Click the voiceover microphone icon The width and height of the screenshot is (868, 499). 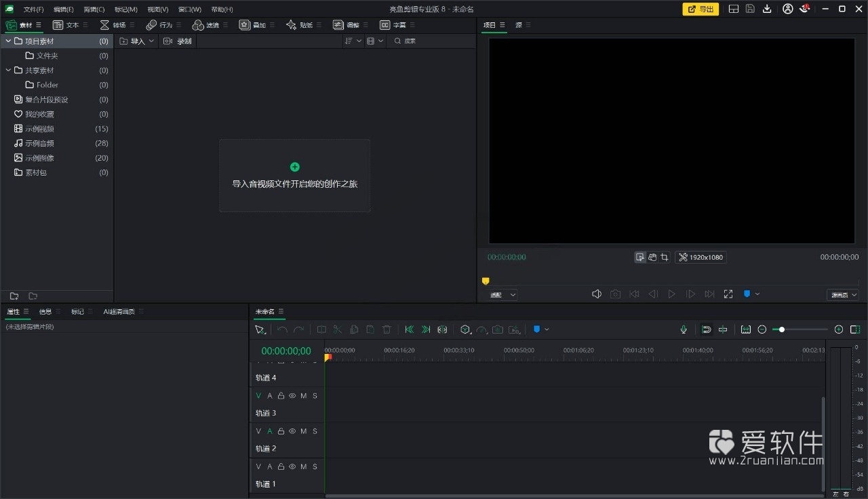(684, 330)
